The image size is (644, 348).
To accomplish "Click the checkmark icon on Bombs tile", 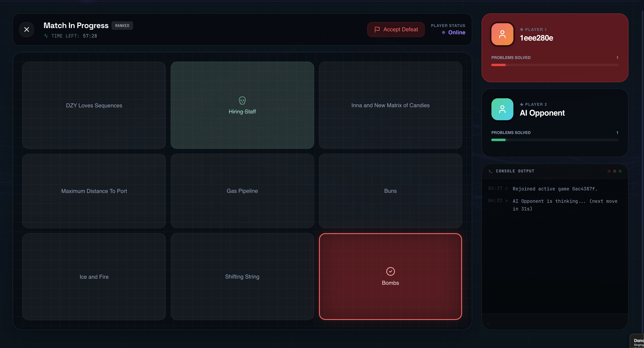I will pos(390,271).
